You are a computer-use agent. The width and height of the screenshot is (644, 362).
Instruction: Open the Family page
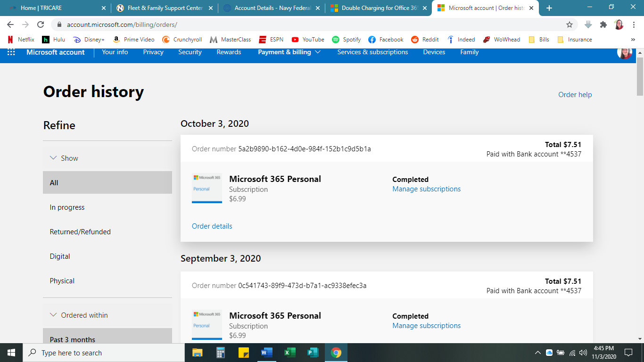click(x=470, y=52)
